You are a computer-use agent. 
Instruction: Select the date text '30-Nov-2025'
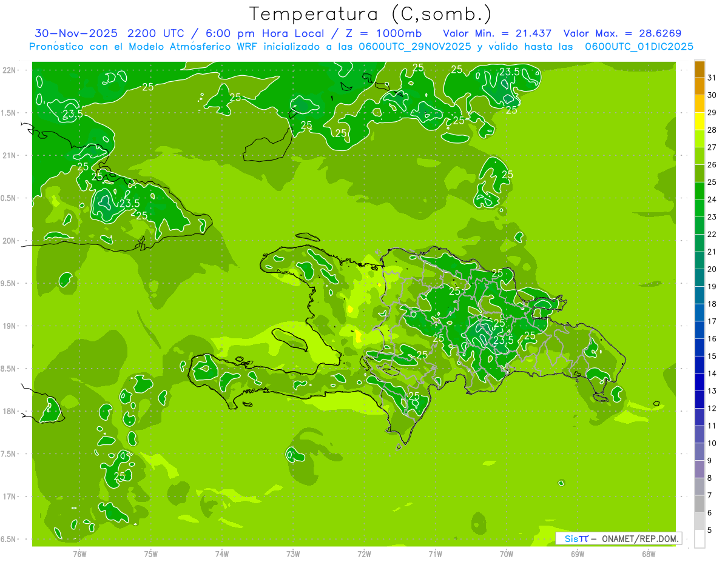coord(76,33)
